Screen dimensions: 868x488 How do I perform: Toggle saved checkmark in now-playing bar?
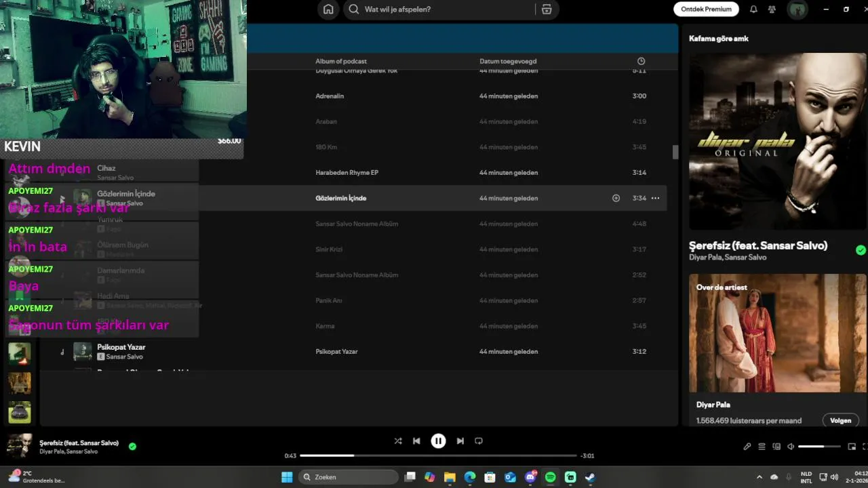132,446
